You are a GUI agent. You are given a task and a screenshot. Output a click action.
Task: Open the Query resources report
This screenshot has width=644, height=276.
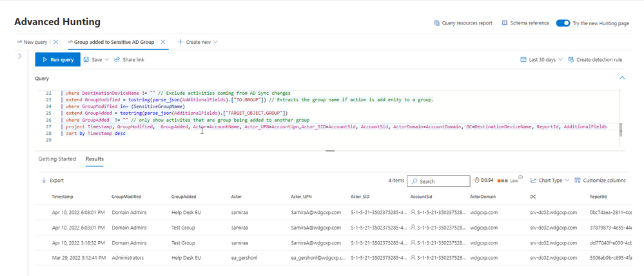[x=463, y=23]
